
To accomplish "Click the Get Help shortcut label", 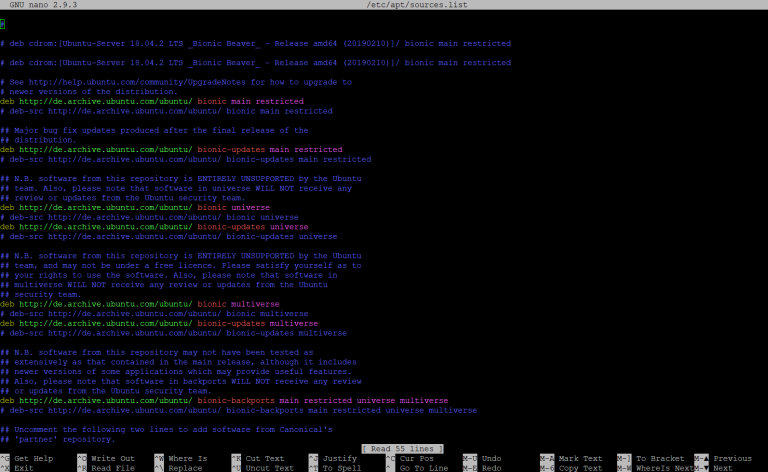I will coord(33,458).
